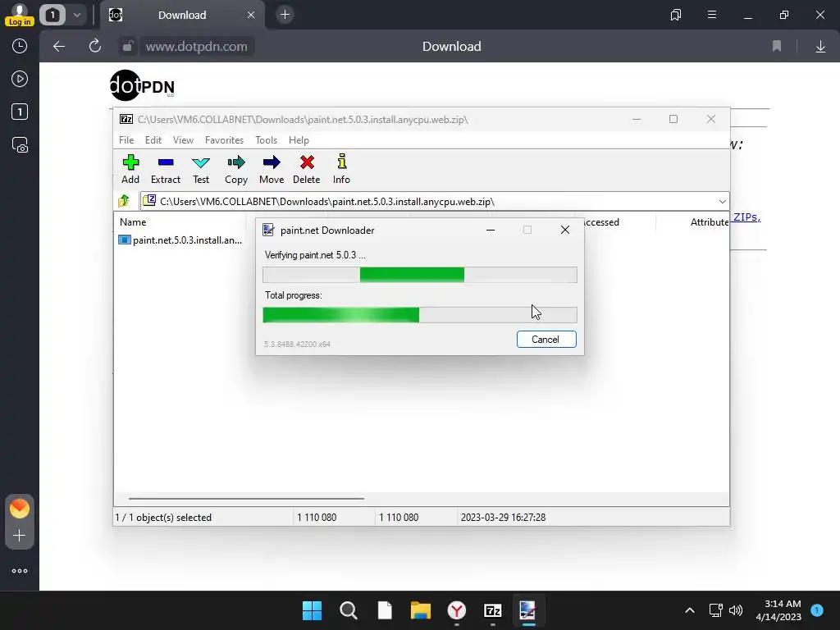Open the tab count sidebar icon
840x630 pixels.
(20, 112)
